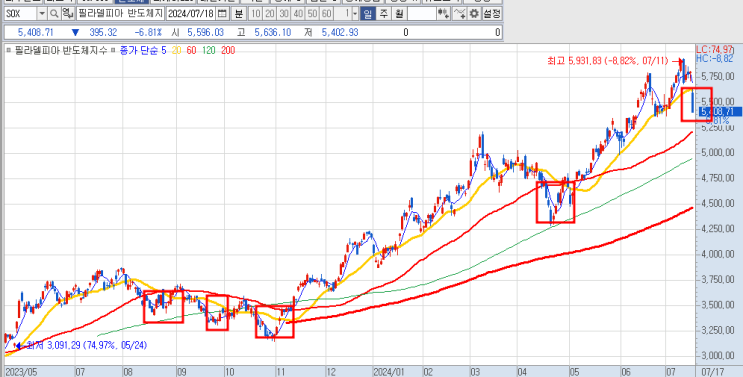Image resolution: width=743 pixels, height=377 pixels.
Task: Click the HC:-8.82 label
Action: click(x=715, y=58)
